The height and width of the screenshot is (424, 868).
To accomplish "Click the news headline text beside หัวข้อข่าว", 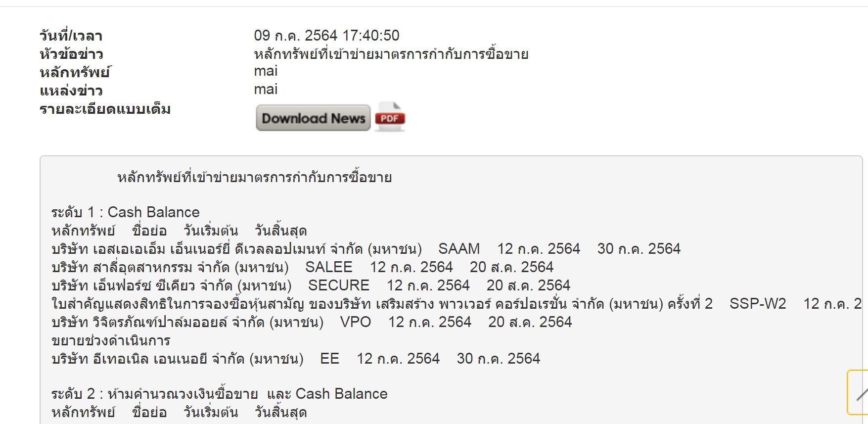I will click(x=391, y=54).
